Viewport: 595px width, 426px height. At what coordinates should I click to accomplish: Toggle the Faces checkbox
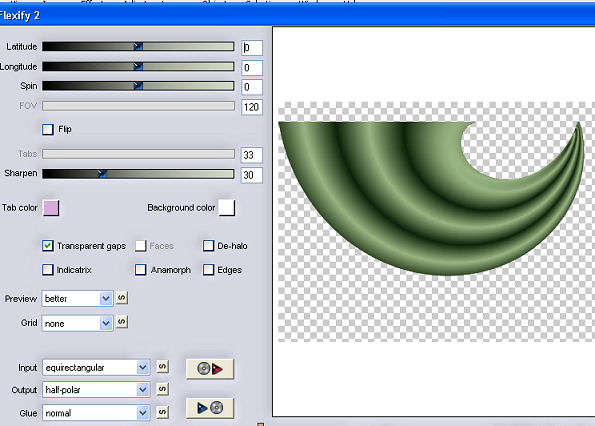point(141,246)
